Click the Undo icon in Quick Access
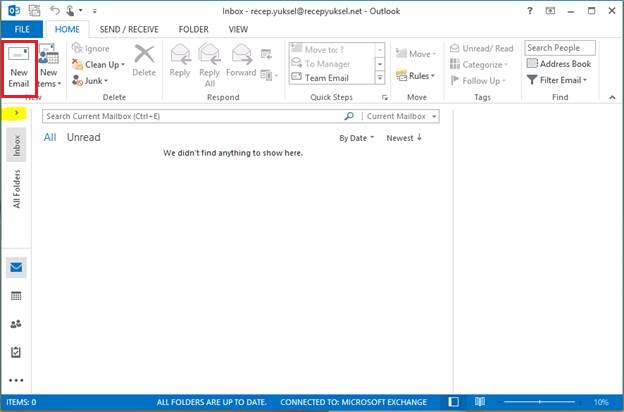Image resolution: width=624 pixels, height=412 pixels. 55,10
